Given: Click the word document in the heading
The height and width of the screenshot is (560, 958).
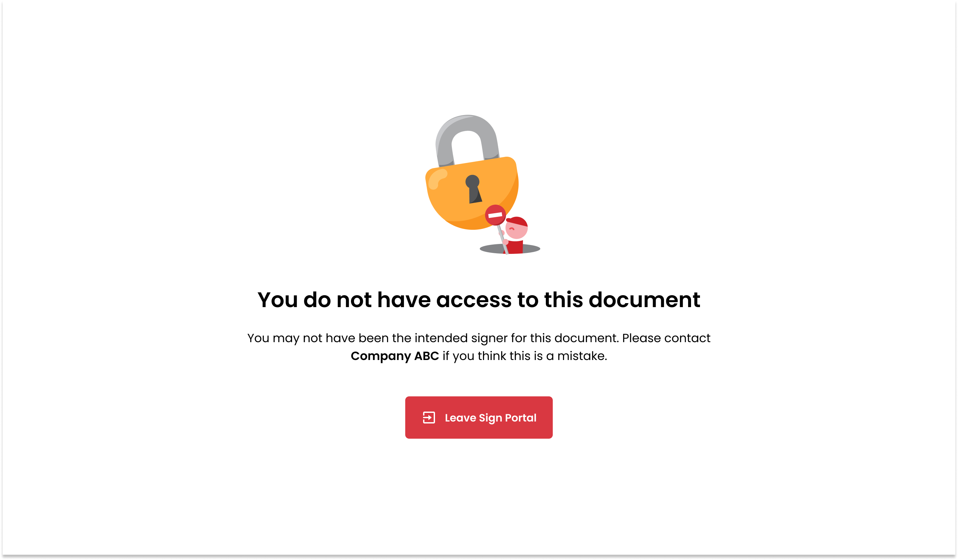Looking at the screenshot, I should coord(644,300).
